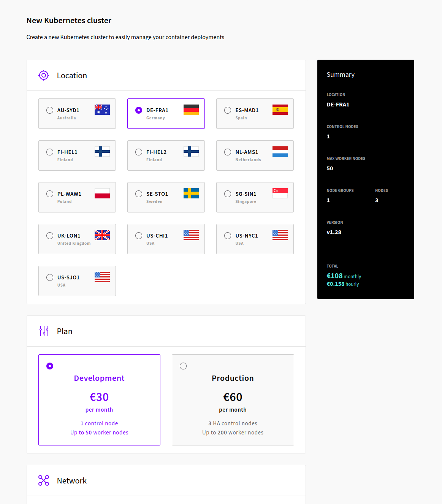Select the SE-STO1 radio button
This screenshot has width=442, height=504.
(139, 194)
